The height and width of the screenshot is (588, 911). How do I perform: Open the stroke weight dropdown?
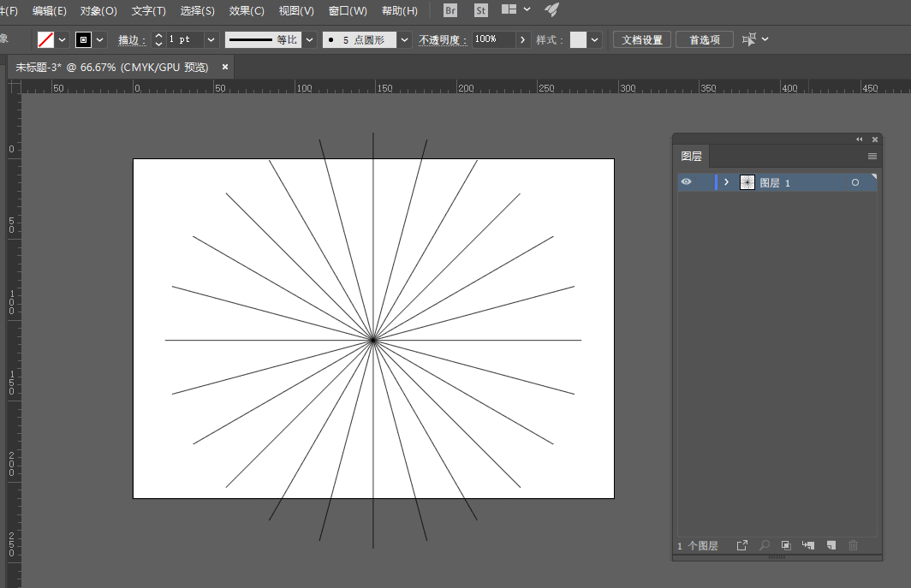point(211,39)
